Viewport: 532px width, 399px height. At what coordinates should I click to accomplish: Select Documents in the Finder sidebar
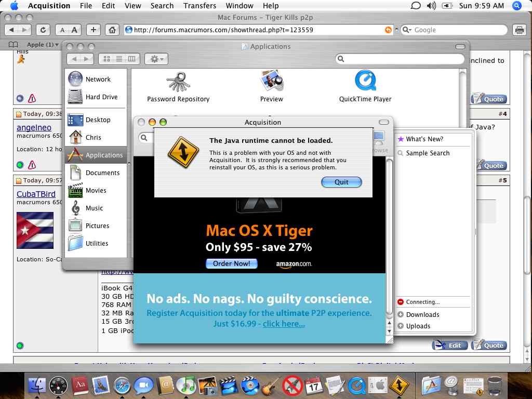click(96, 172)
